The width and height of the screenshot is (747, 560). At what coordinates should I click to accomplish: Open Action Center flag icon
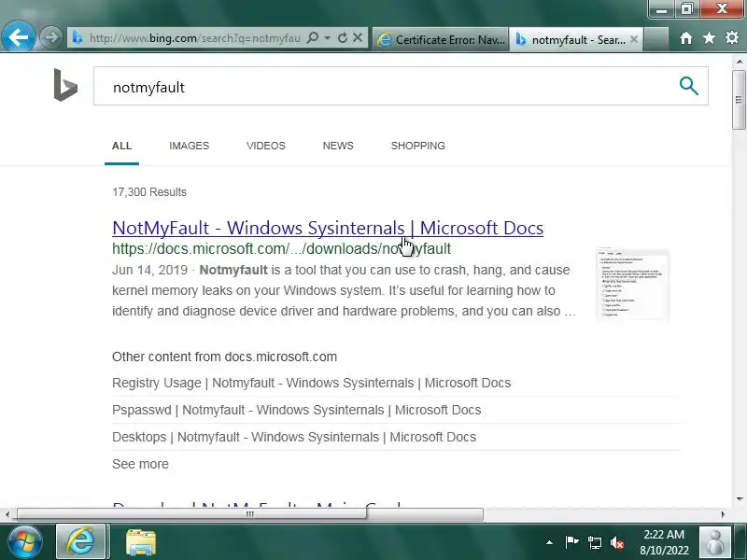pos(571,542)
